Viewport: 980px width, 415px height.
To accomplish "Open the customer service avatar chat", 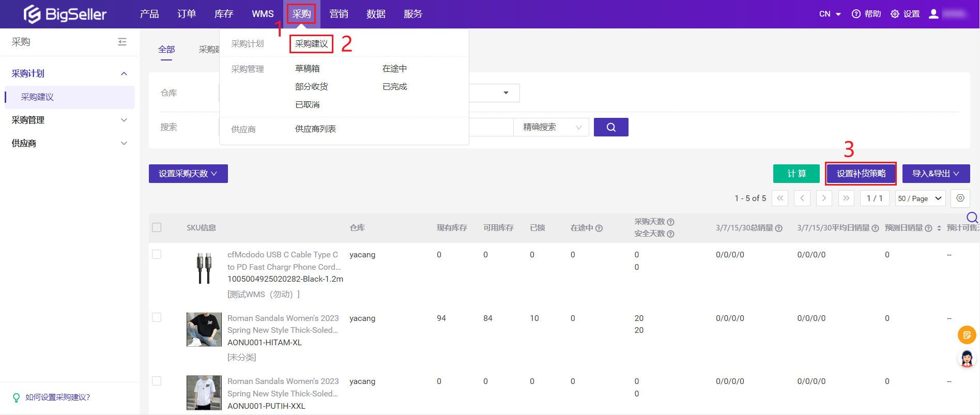I will pyautogui.click(x=967, y=358).
